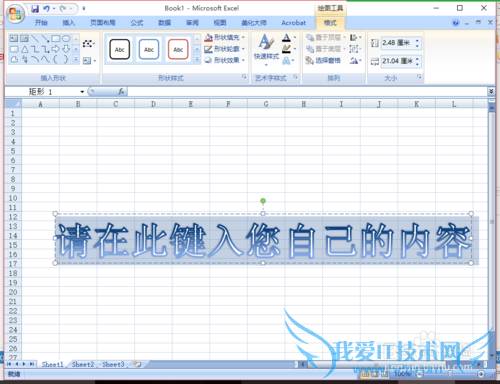The image size is (500, 384).
Task: Choose the right brace shape
Action: pyautogui.click(x=66, y=60)
